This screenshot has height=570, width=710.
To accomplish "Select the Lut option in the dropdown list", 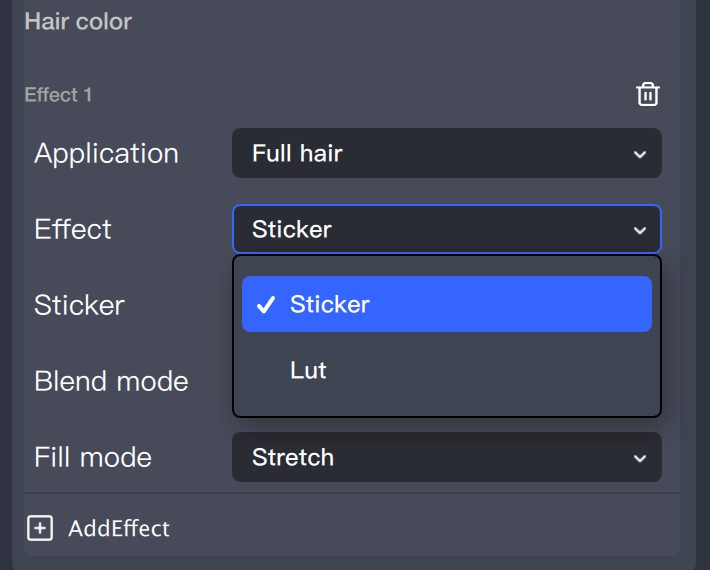I will click(308, 371).
